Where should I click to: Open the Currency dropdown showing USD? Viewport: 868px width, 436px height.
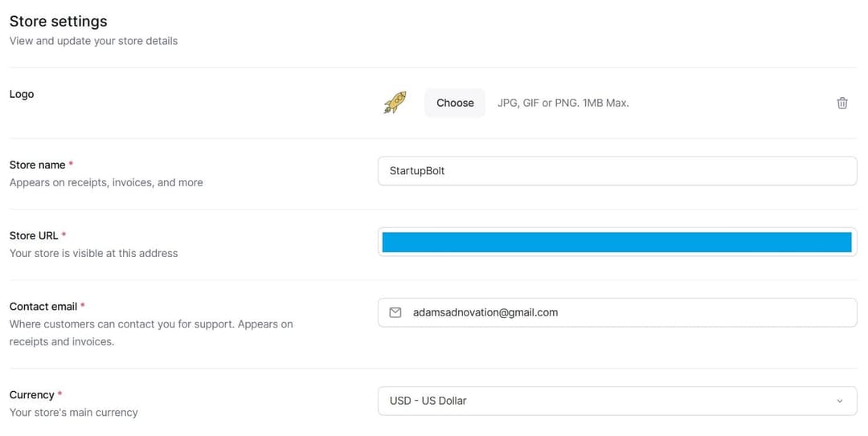[x=617, y=401]
